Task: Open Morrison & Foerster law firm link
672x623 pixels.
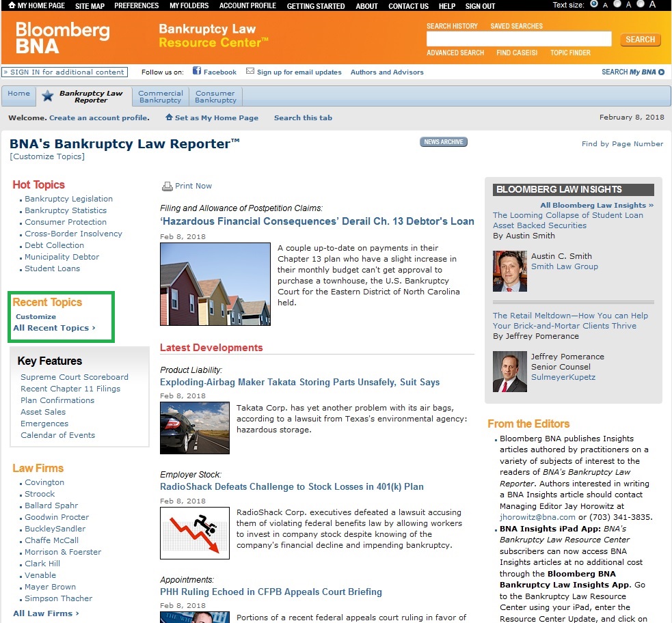Action: click(63, 552)
